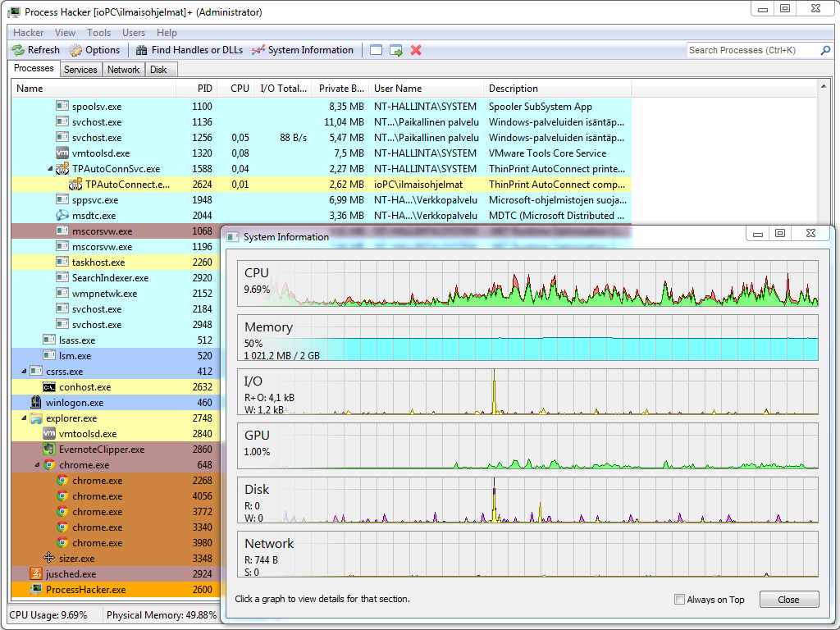840x630 pixels.
Task: Close the System Information dialog via Close button
Action: 788,600
